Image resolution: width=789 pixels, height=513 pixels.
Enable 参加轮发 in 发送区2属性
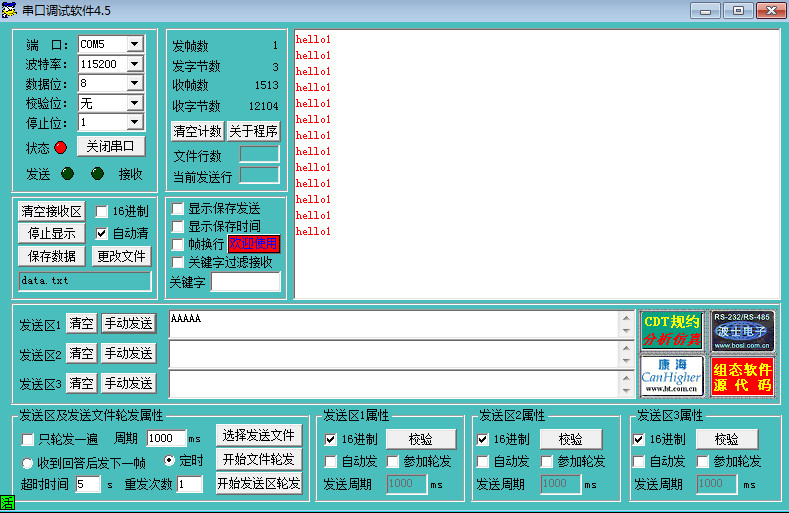[546, 461]
